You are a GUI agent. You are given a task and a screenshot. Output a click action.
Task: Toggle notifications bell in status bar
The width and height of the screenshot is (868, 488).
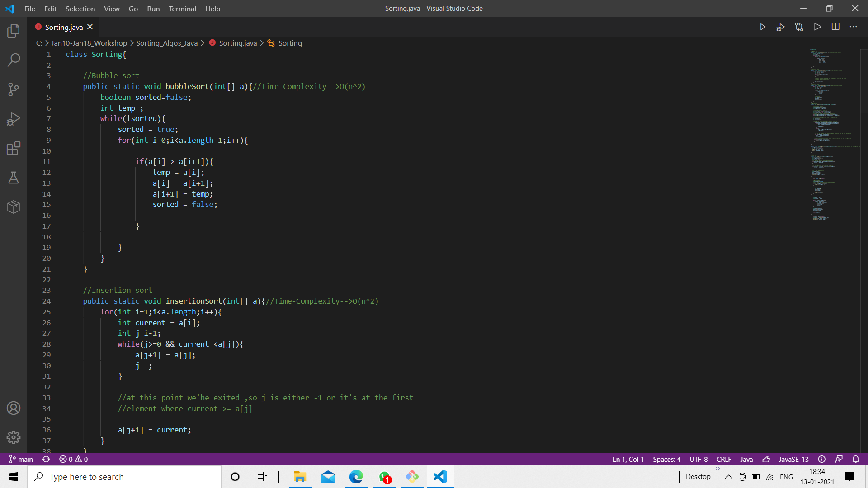[x=855, y=459]
